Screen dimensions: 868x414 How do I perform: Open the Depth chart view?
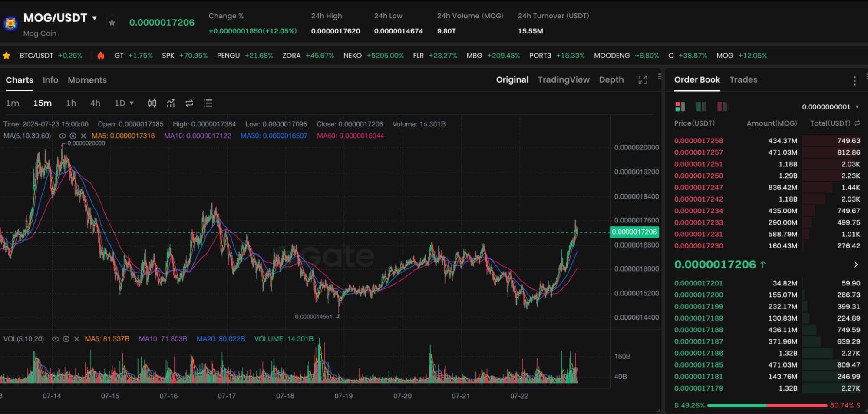pyautogui.click(x=611, y=79)
